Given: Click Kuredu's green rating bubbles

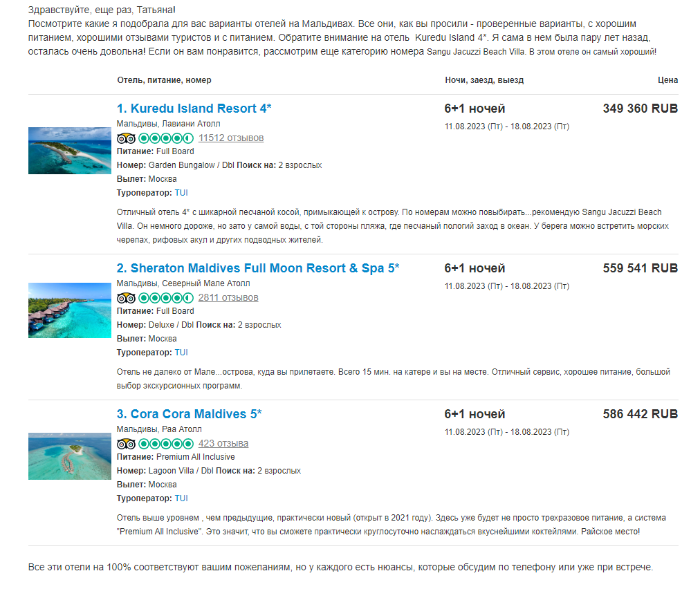Looking at the screenshot, I should (x=166, y=138).
